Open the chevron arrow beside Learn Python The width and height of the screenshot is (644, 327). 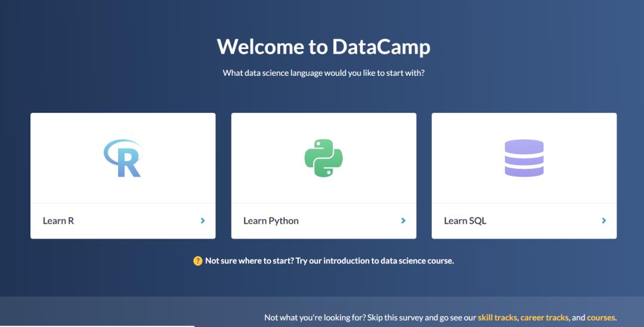point(403,221)
